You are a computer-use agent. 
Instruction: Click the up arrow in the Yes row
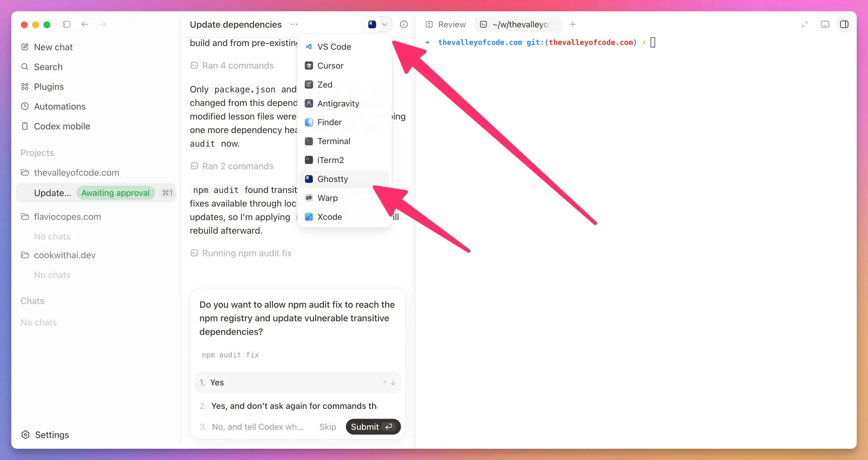[x=385, y=383]
